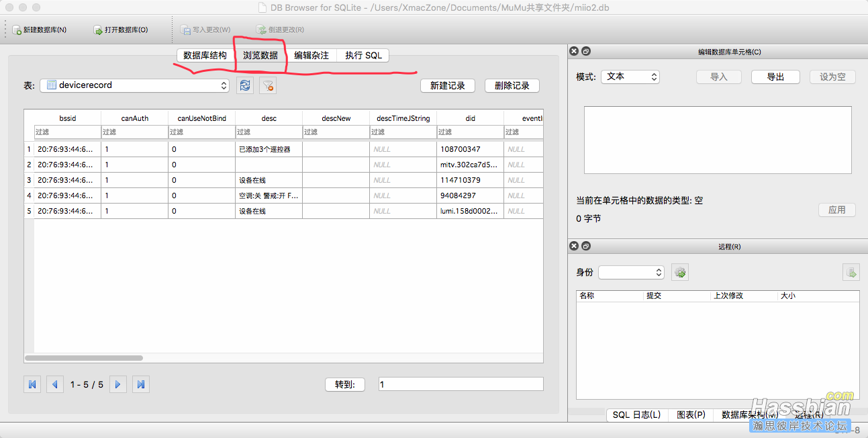The width and height of the screenshot is (868, 438).
Task: Select the desc cell 空调:关 警戒:开
Action: coord(269,195)
